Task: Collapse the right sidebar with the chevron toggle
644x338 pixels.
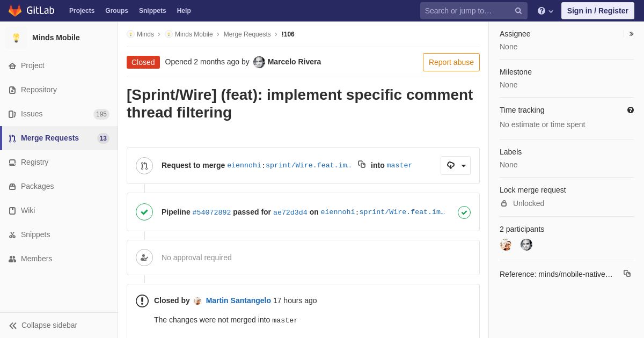Action: pos(631,34)
